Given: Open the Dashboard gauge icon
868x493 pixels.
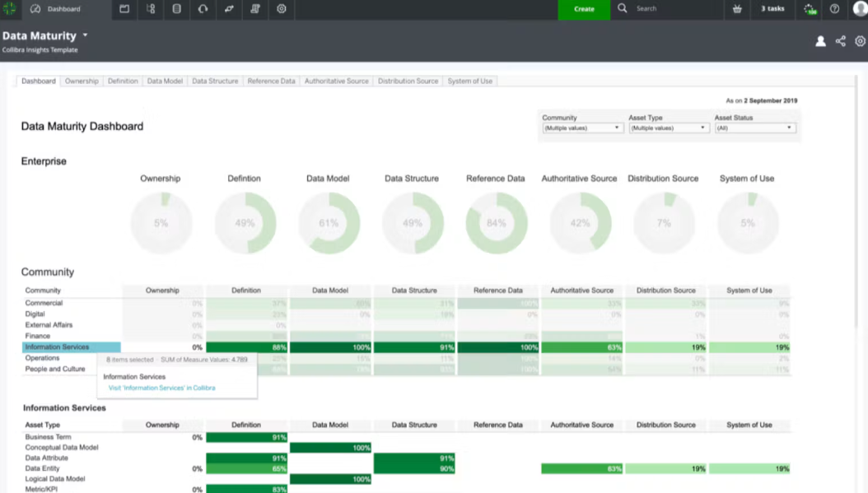Looking at the screenshot, I should pos(35,9).
